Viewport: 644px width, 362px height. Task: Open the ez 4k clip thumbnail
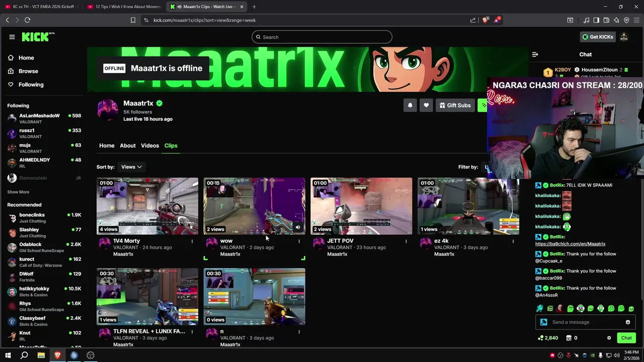click(468, 206)
